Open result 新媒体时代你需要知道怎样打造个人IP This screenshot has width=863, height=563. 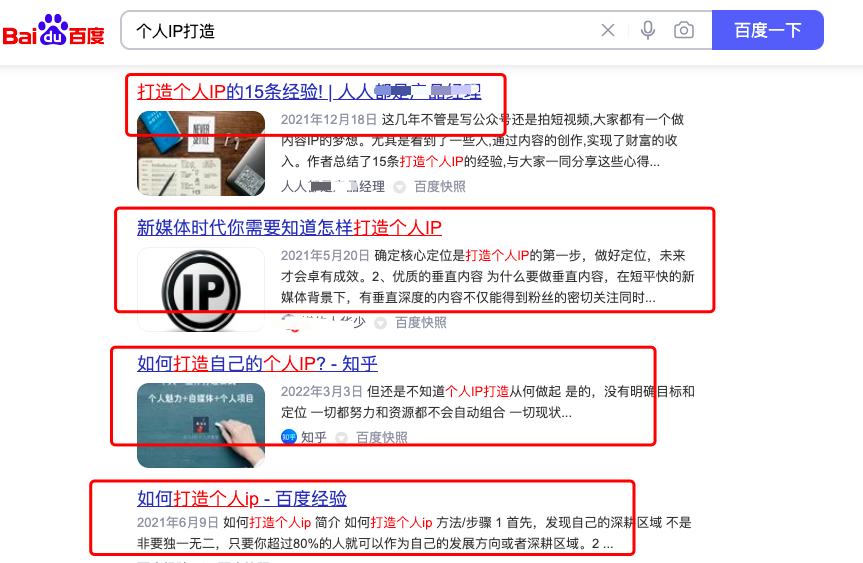[x=290, y=227]
